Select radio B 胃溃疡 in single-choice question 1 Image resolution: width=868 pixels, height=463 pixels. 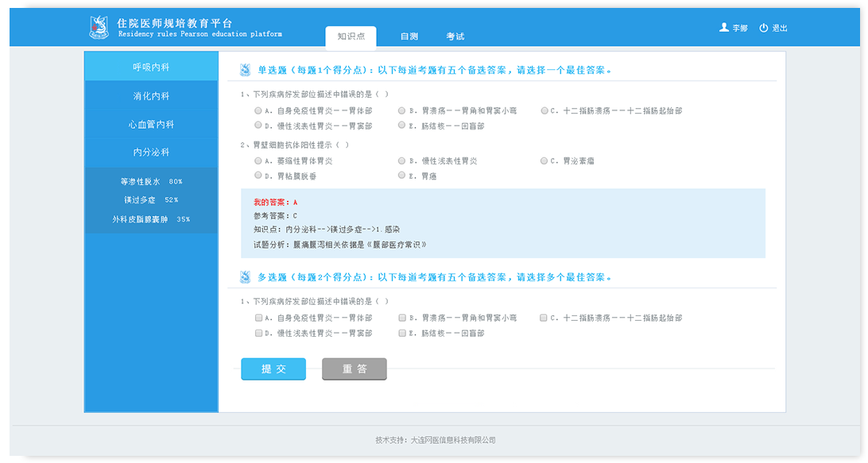402,110
